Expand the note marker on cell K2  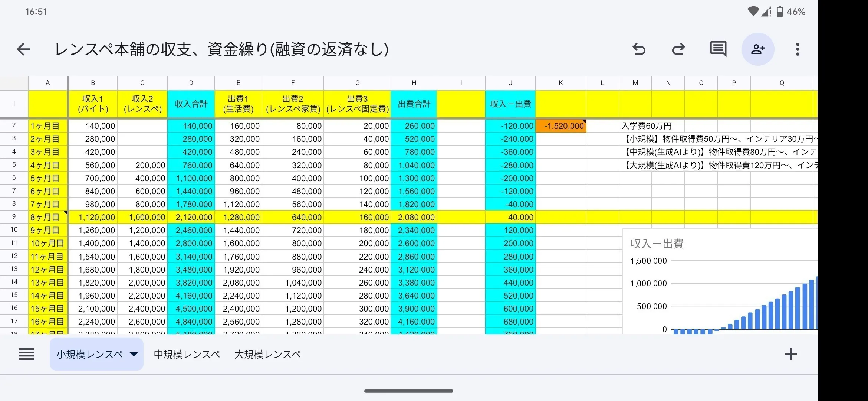(583, 122)
